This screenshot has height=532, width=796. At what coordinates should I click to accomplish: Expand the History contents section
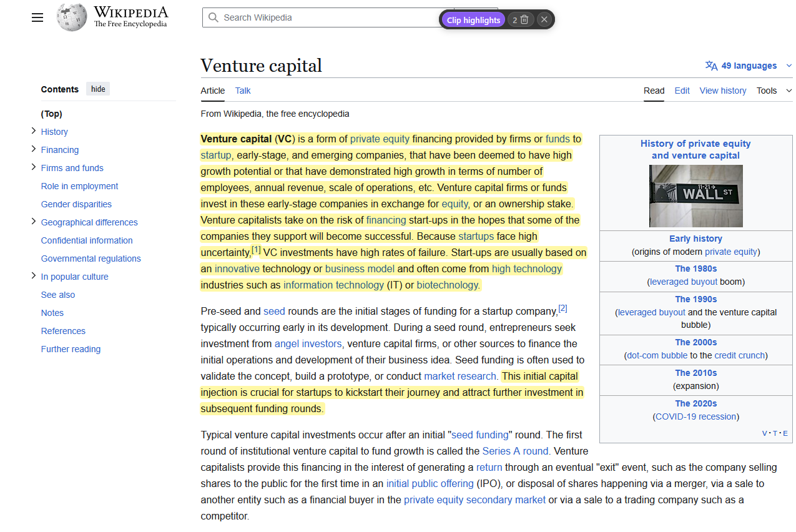34,131
